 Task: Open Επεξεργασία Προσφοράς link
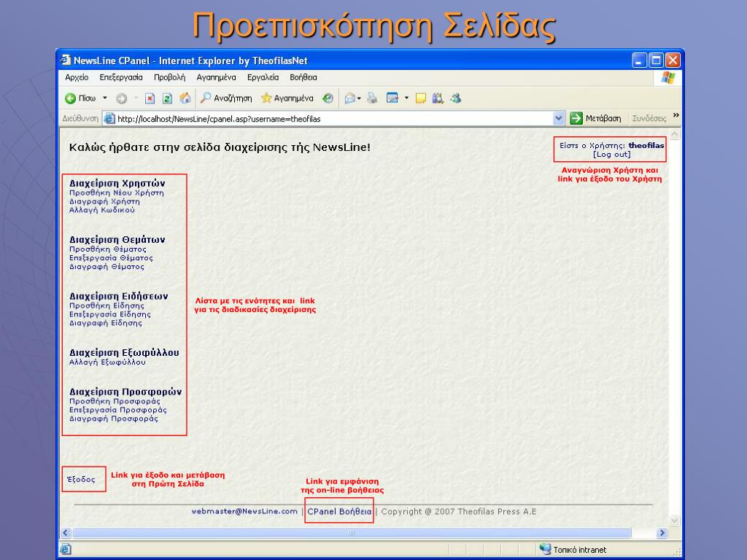[118, 410]
